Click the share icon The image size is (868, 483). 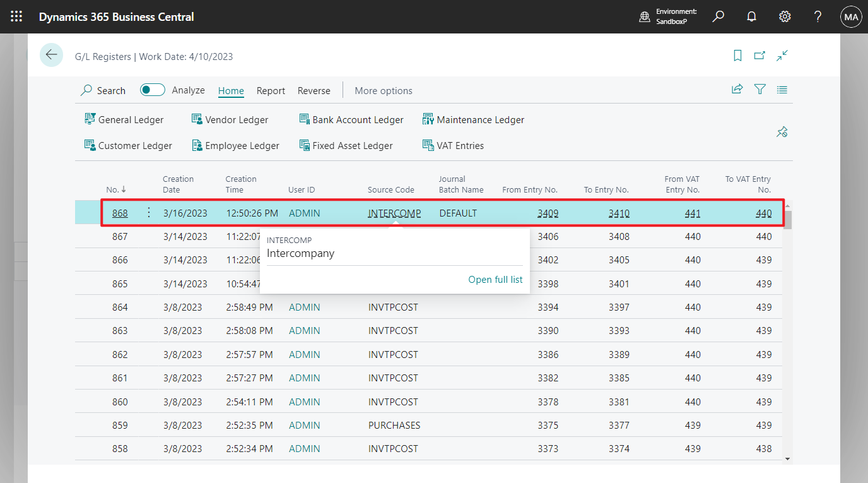click(737, 90)
